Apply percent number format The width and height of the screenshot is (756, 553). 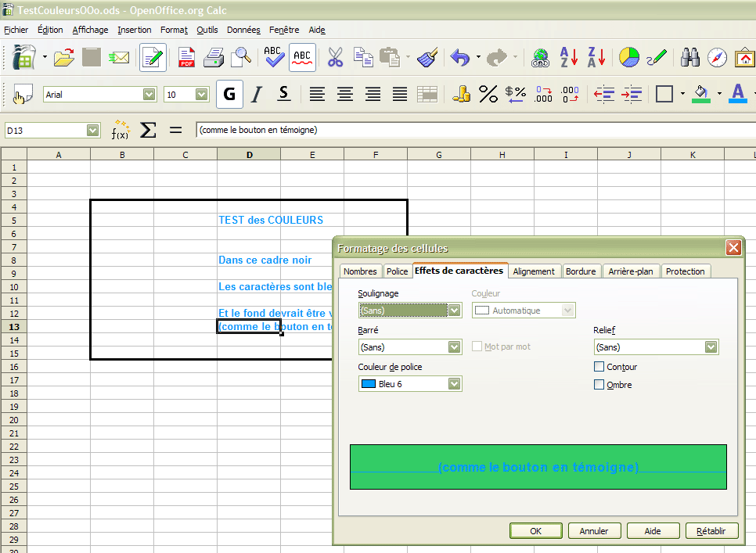(x=488, y=94)
